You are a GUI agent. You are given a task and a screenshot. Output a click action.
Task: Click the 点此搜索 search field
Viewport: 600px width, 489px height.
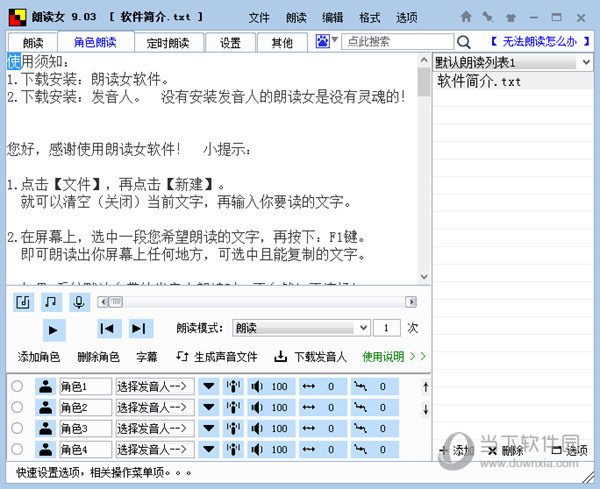point(397,41)
